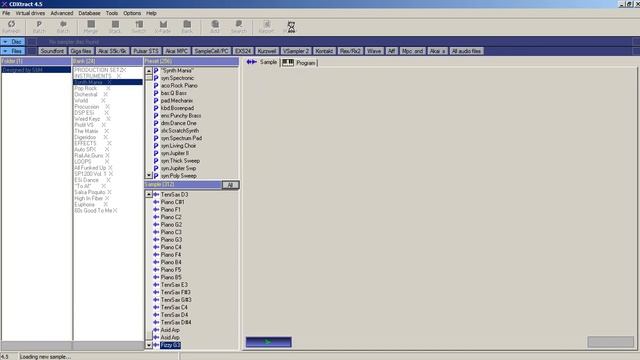Click the up arrow of Preset list scrollbar
This screenshot has width=640, height=360.
point(149,71)
